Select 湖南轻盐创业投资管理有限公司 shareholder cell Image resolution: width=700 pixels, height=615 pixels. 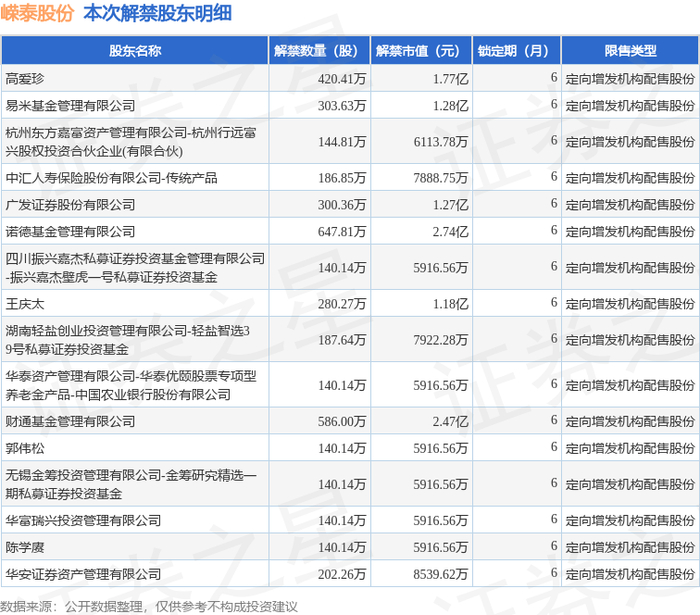(x=135, y=340)
